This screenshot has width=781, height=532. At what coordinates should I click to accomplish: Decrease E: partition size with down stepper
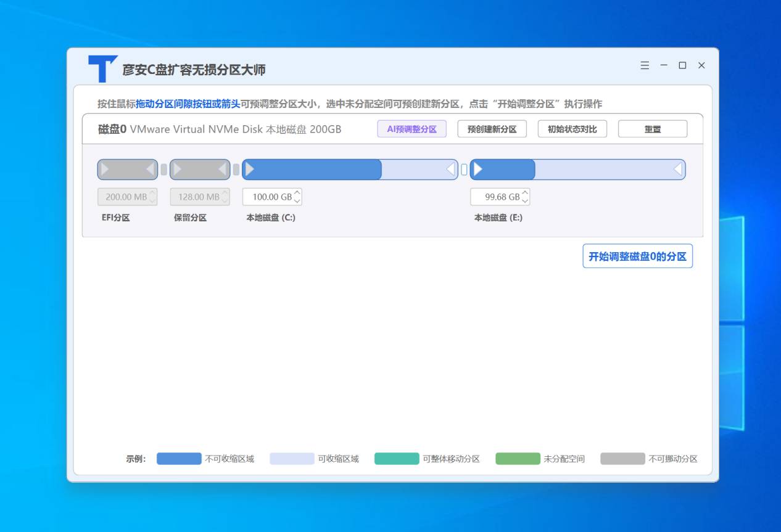click(525, 201)
